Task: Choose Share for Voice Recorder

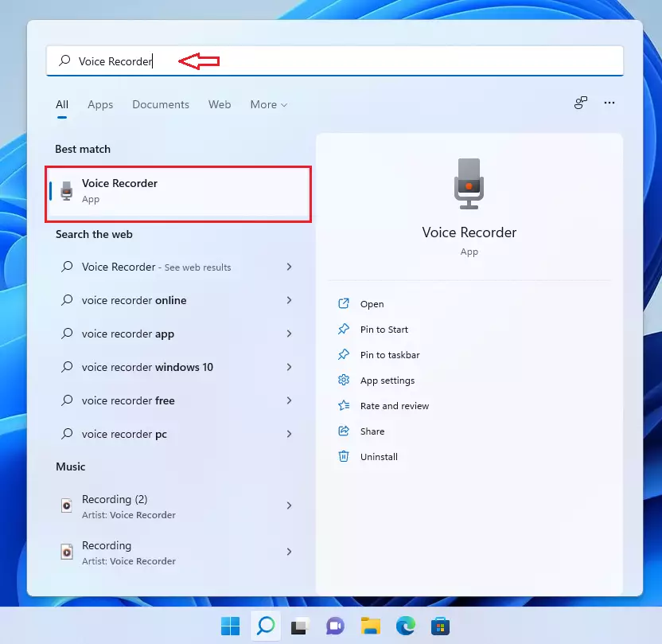Action: 372,431
